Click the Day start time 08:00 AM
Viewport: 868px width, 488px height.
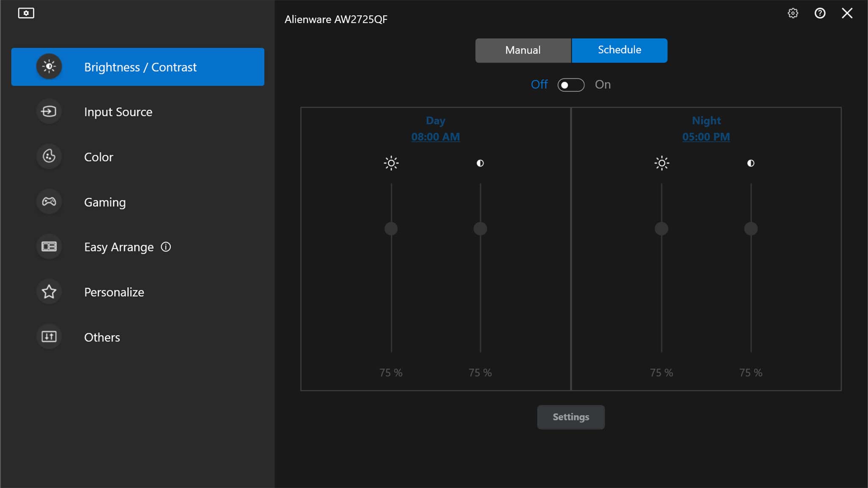(436, 137)
